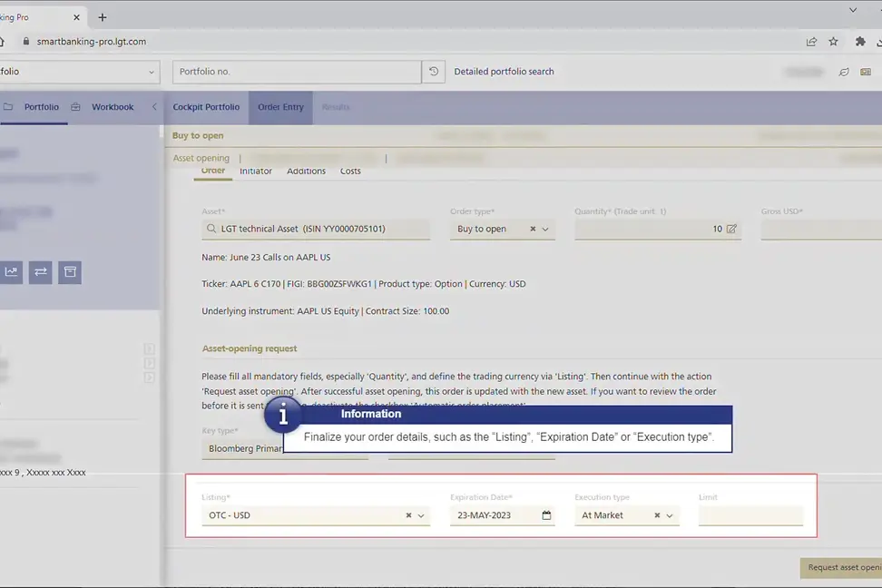
Task: Expand the Listing dropdown
Action: 421,515
